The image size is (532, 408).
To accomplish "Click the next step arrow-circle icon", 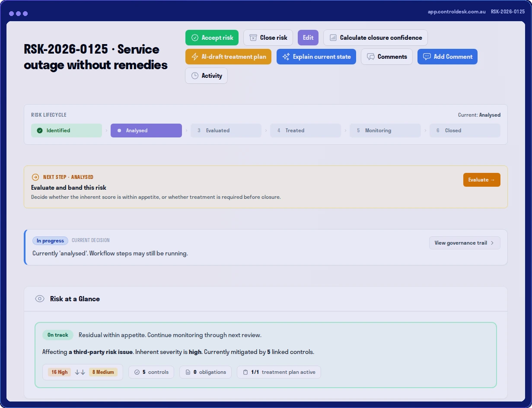I will point(35,177).
